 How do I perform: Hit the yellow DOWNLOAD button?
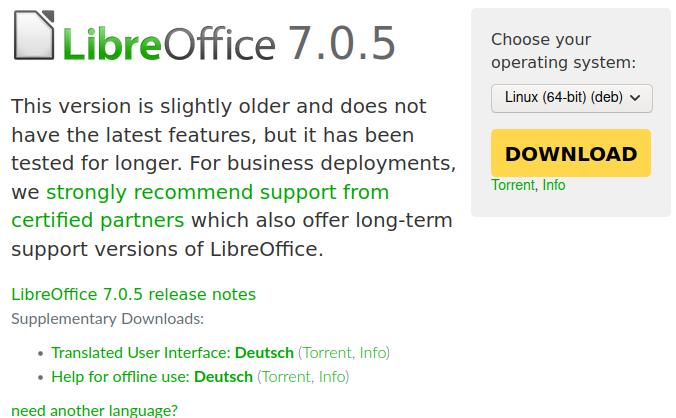coord(571,153)
